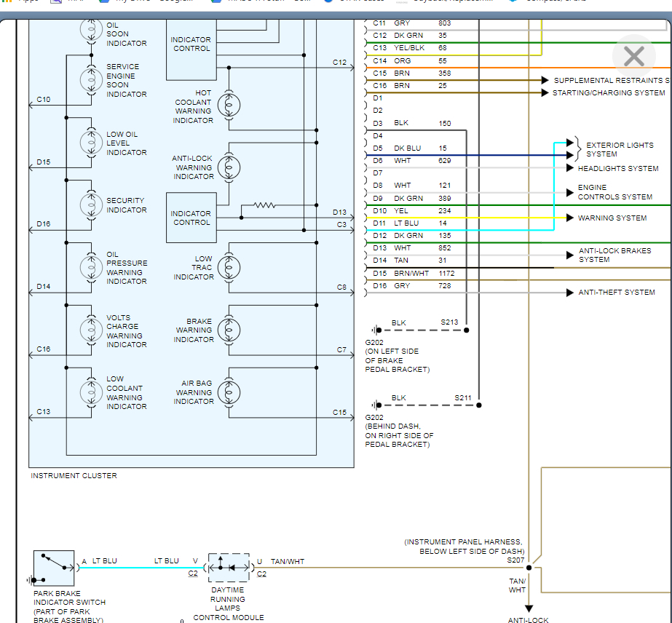Select the Security Indicator lamp symbol
Image resolution: width=672 pixels, height=623 pixels.
coord(91,205)
